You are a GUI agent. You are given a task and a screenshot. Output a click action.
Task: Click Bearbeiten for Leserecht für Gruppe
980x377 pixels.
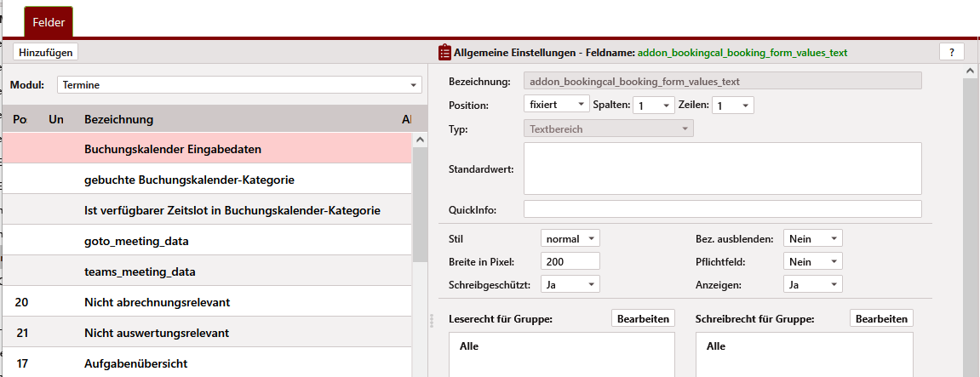[x=643, y=318]
